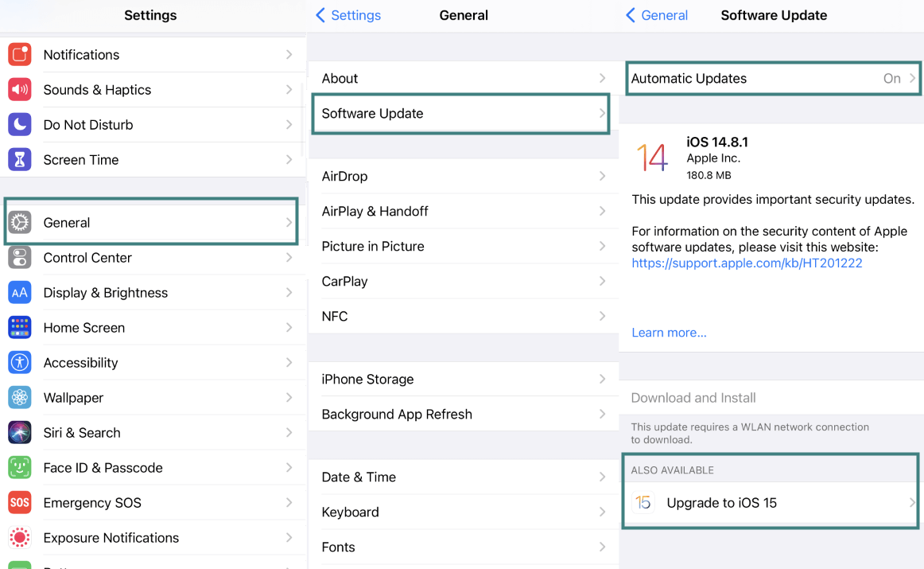Open Sounds & Haptics via its speaker icon
Image resolution: width=924 pixels, height=569 pixels.
point(20,89)
